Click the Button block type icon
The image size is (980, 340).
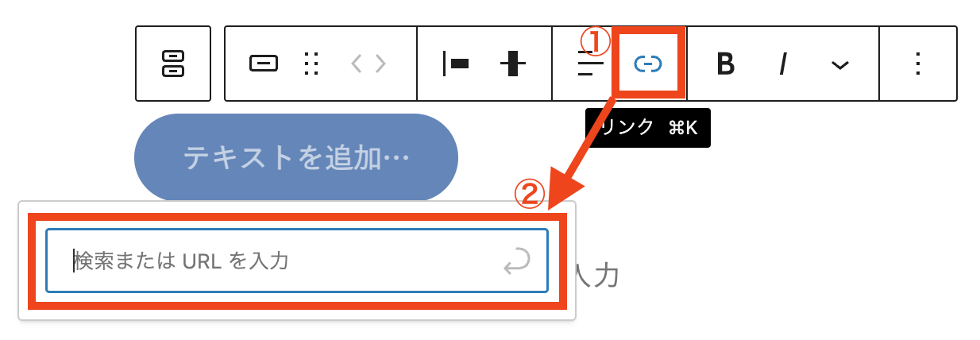264,64
